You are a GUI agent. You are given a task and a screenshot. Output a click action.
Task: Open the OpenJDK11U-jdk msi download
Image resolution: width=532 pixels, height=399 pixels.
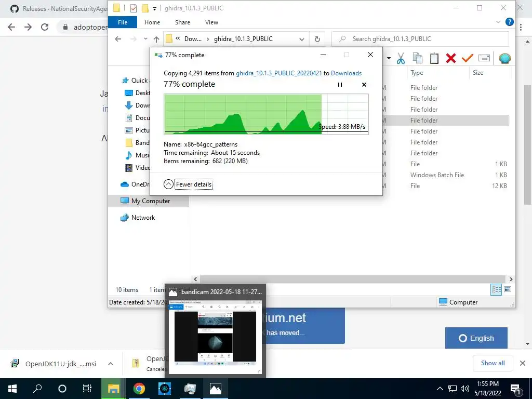point(54,364)
